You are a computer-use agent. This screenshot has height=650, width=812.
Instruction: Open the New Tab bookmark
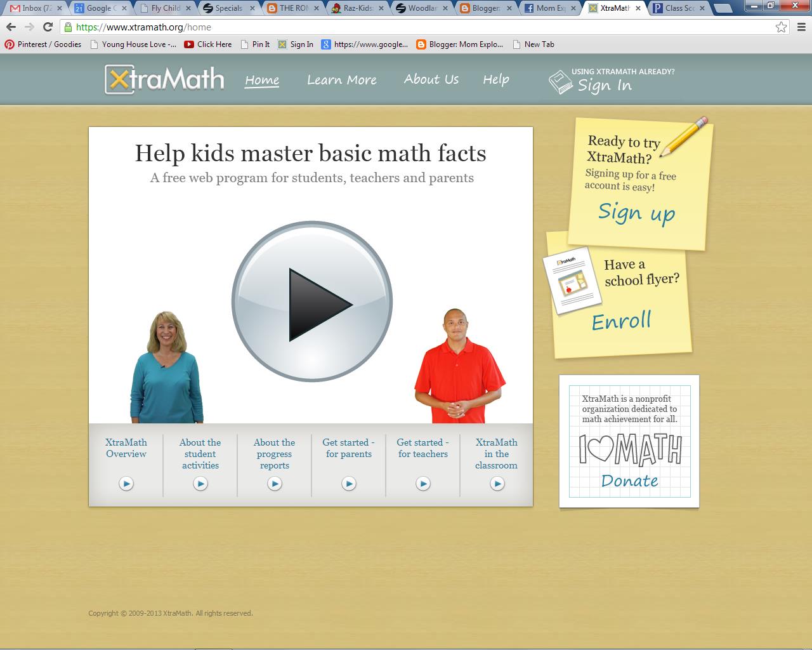pos(534,44)
